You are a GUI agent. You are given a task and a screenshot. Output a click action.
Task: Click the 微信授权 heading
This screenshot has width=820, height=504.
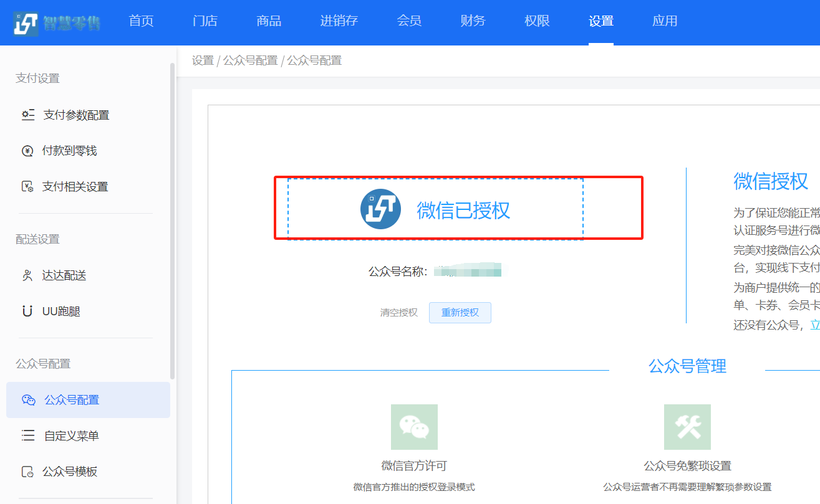coord(771,181)
